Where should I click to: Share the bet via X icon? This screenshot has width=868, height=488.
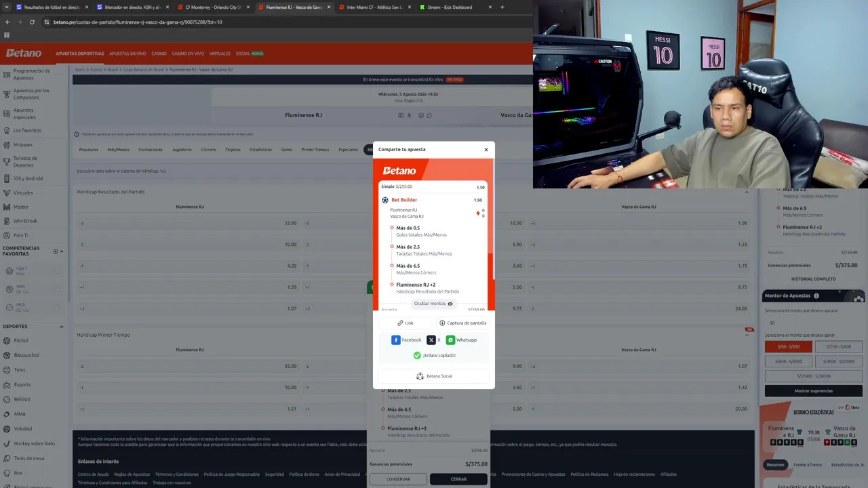[x=431, y=340]
